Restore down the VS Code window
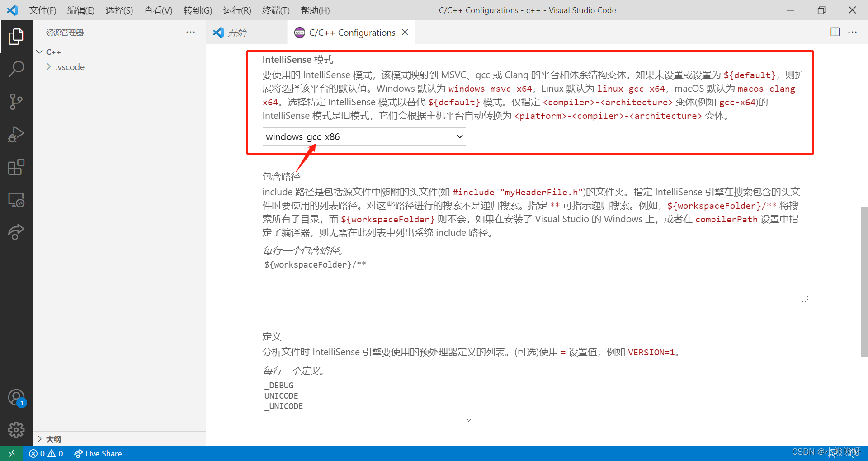 coord(821,10)
